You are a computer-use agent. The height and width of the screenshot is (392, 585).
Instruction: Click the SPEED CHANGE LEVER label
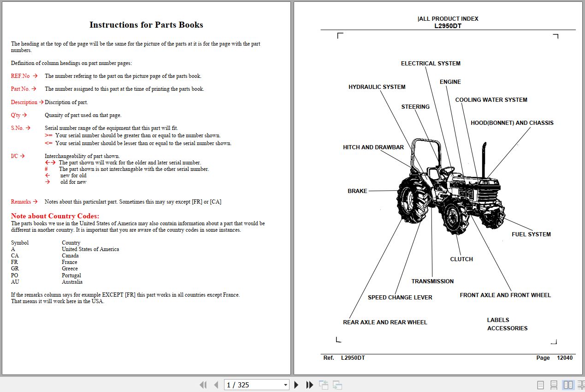click(x=400, y=298)
